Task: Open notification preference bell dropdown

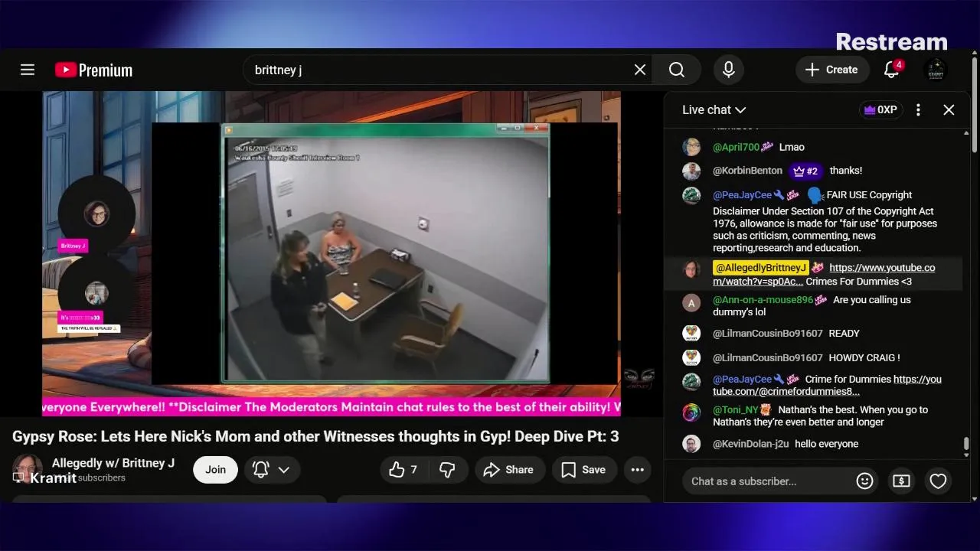Action: click(272, 470)
